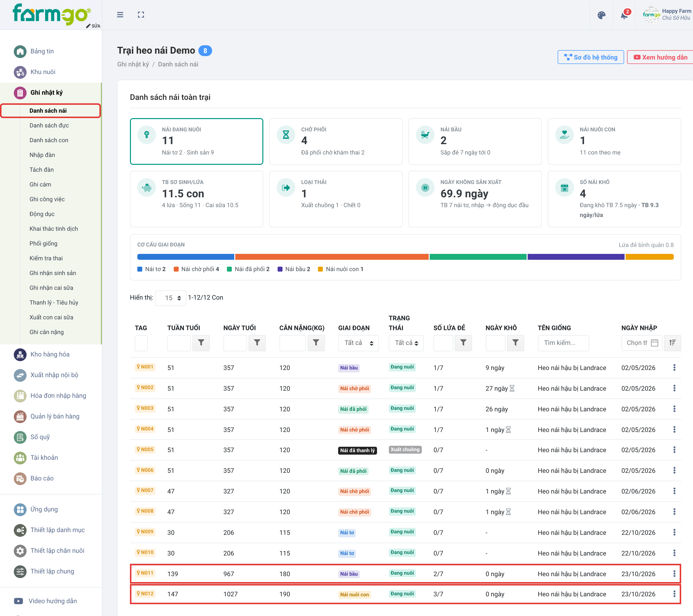Image resolution: width=693 pixels, height=616 pixels.
Task: Click the sort order icon beside Ngày nhập
Action: [672, 343]
